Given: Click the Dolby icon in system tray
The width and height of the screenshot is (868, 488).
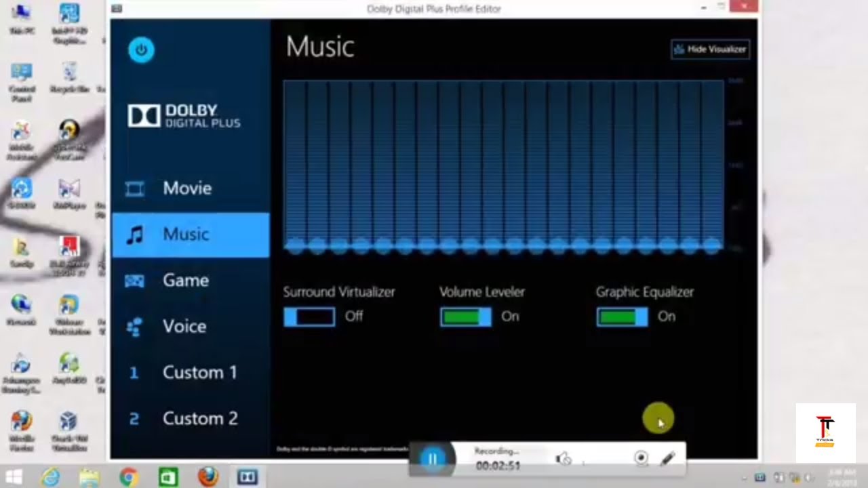Looking at the screenshot, I should [x=760, y=478].
